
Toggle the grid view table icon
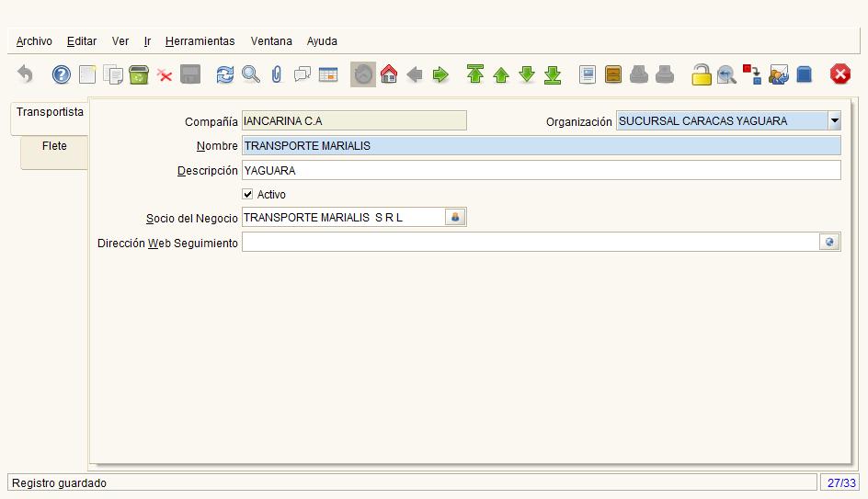[328, 74]
